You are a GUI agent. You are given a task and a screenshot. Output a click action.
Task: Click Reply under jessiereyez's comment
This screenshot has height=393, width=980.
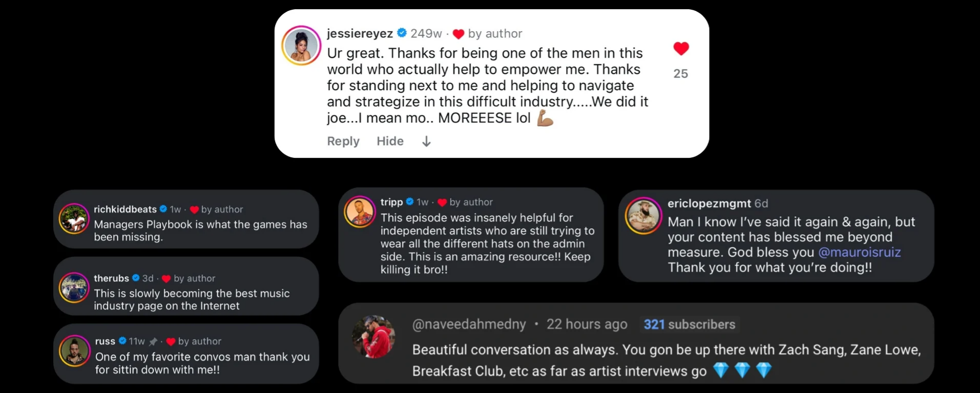click(343, 141)
